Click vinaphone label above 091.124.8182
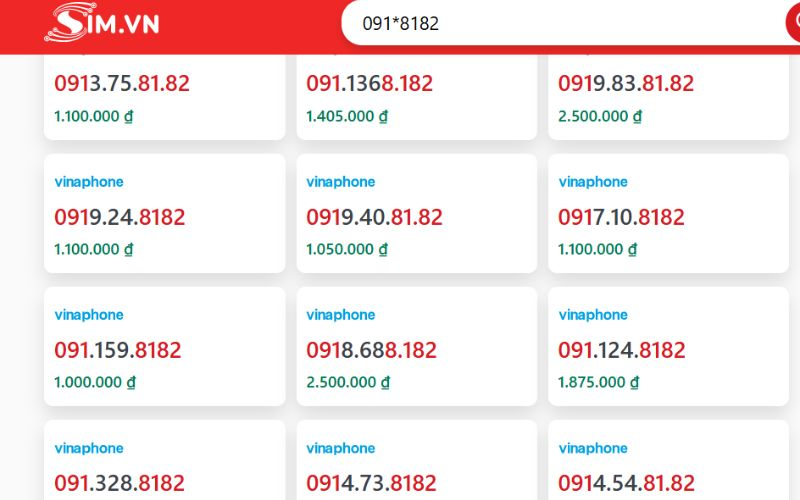 pos(593,315)
